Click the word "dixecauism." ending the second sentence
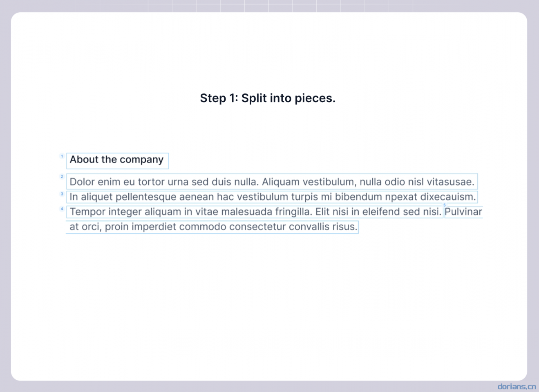Viewport: 539px width, 392px height. [x=448, y=197]
